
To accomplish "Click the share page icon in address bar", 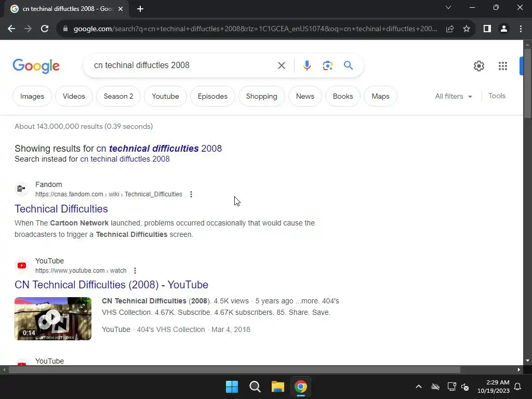I will click(450, 29).
